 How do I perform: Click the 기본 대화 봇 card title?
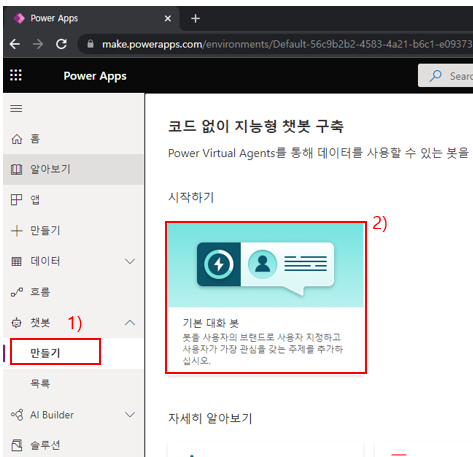point(211,323)
